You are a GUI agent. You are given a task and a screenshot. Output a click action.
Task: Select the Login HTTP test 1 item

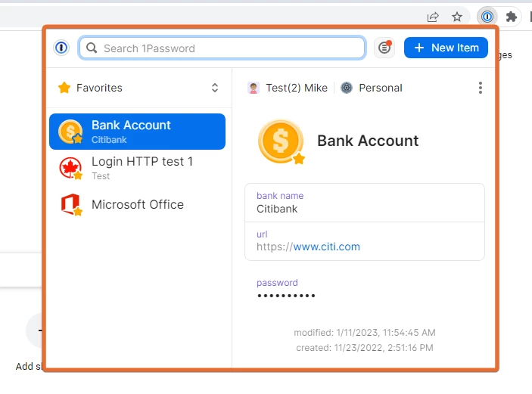137,167
